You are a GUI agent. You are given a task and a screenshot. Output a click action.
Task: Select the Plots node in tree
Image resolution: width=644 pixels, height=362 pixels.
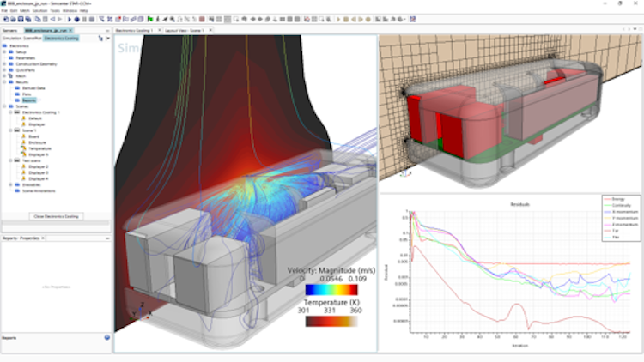click(x=27, y=94)
